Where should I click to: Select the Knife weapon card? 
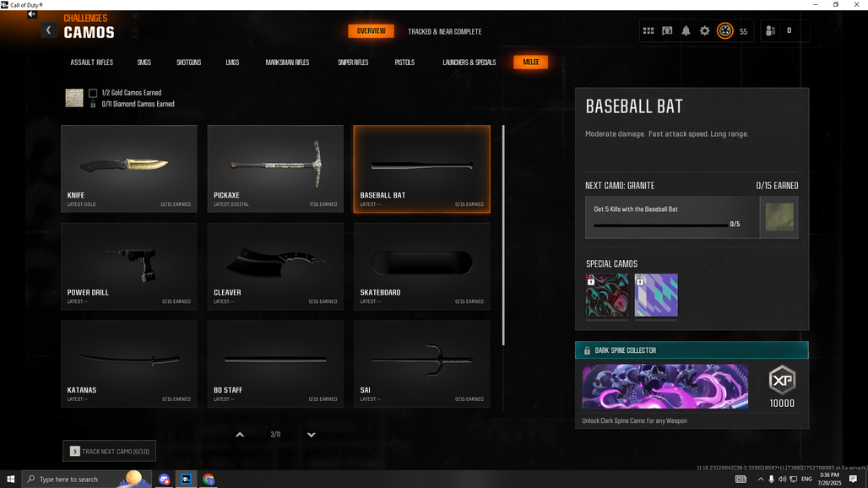[129, 169]
